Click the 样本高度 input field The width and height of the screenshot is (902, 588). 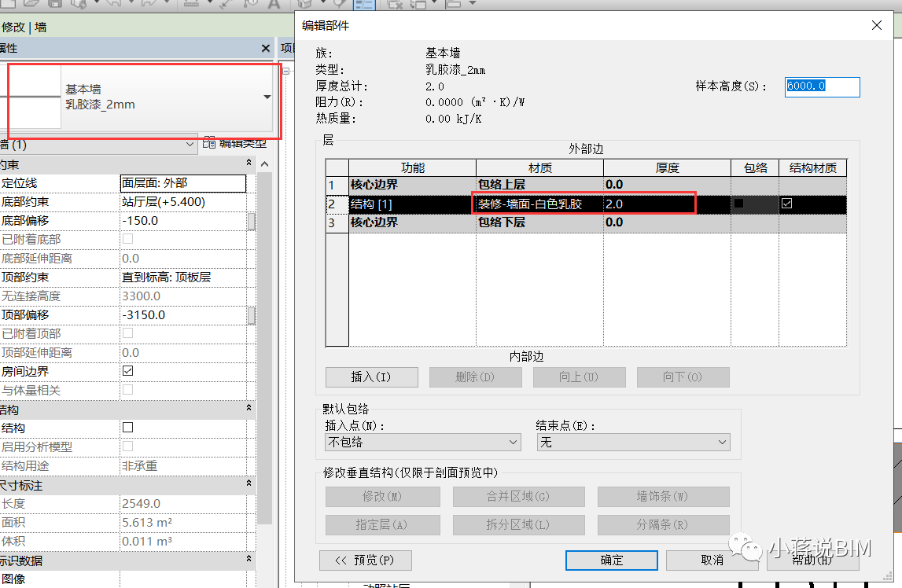coord(822,86)
